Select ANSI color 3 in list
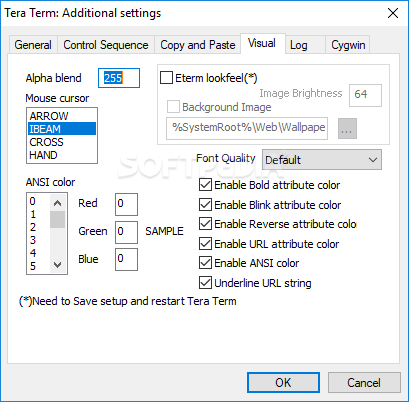The height and width of the screenshot is (402, 409). [x=39, y=240]
